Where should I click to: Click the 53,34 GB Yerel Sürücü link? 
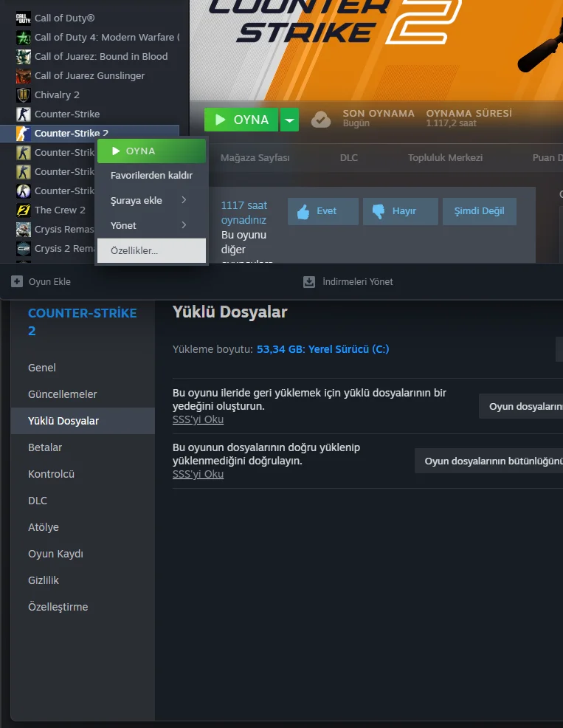pyautogui.click(x=322, y=349)
